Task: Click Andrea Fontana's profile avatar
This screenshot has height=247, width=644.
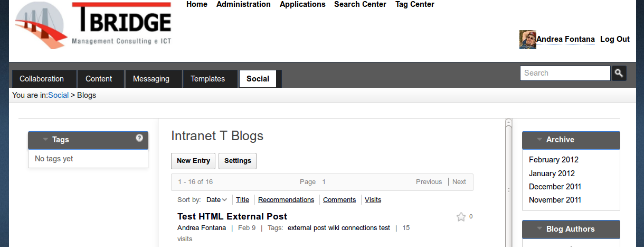Action: (x=528, y=40)
